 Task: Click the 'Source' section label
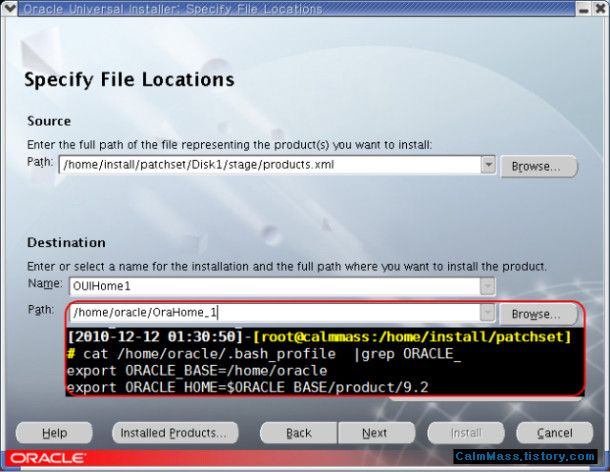coord(49,121)
